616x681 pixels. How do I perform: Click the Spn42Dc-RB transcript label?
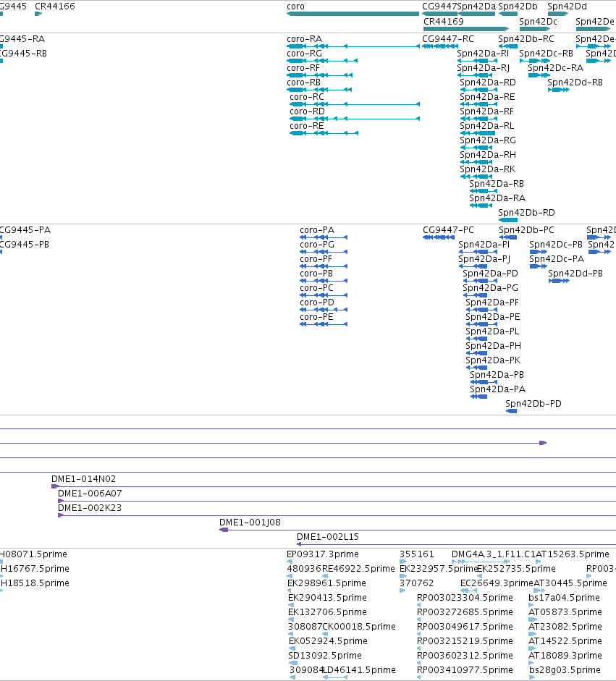tap(546, 53)
